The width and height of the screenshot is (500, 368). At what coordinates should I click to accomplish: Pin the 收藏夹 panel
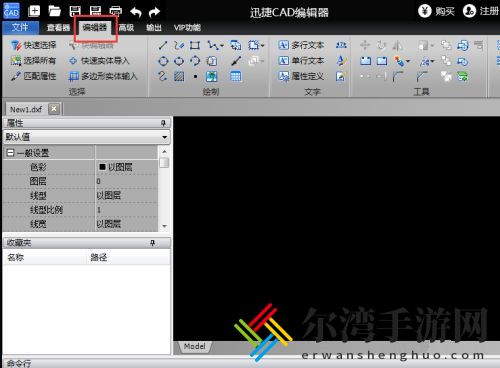(x=152, y=243)
